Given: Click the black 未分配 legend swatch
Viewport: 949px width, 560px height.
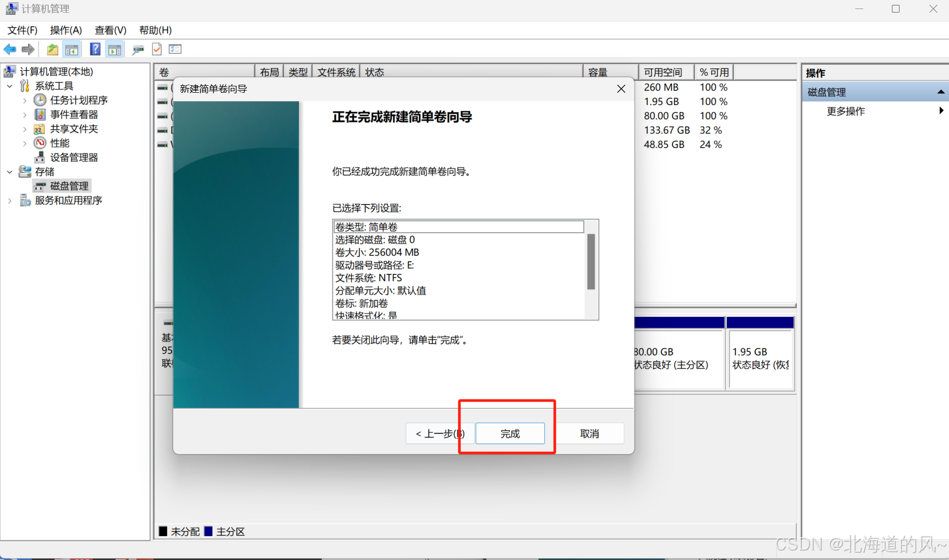Looking at the screenshot, I should (x=163, y=531).
